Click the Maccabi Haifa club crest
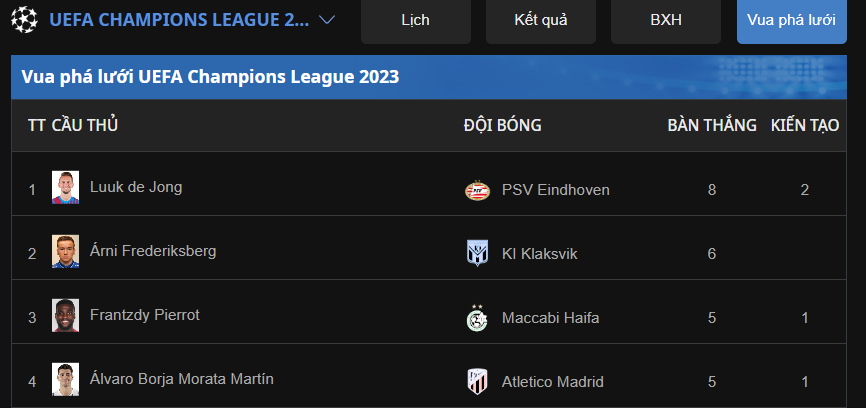Viewport: 866px width, 408px height. 478,317
